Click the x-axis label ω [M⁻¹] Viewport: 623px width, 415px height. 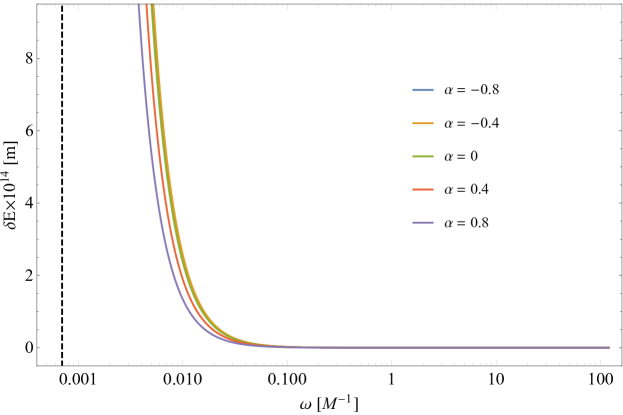pyautogui.click(x=329, y=405)
